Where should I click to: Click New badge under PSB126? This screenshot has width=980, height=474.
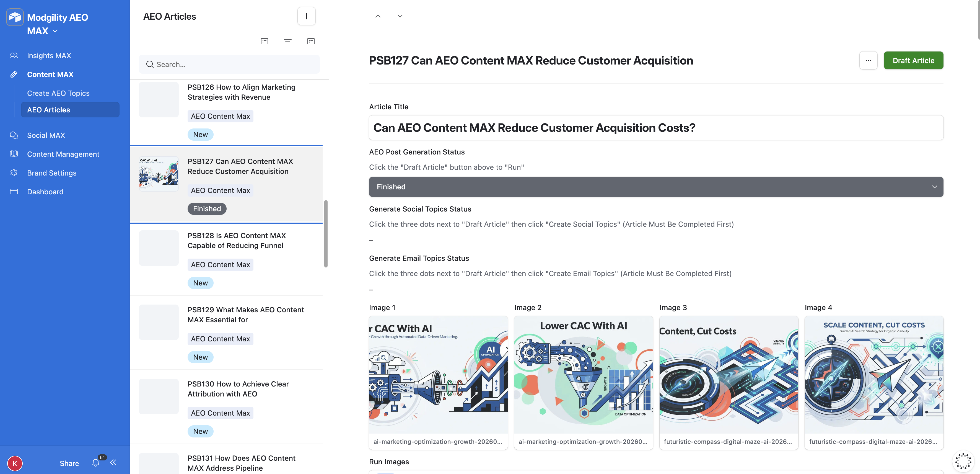[201, 134]
